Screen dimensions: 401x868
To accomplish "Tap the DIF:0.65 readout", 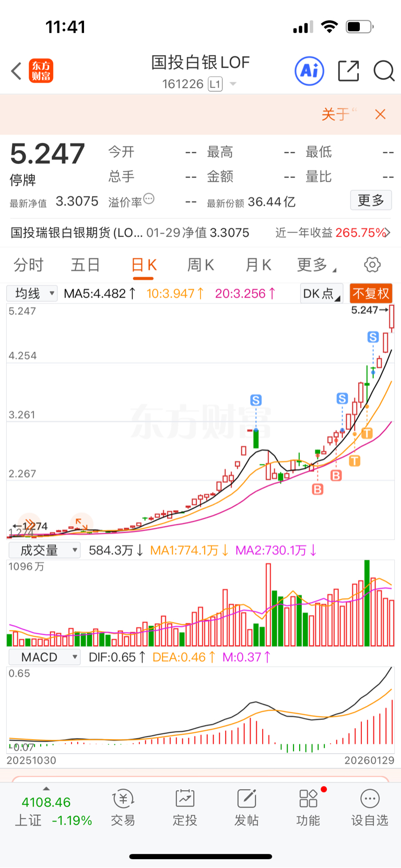I will pos(117,657).
